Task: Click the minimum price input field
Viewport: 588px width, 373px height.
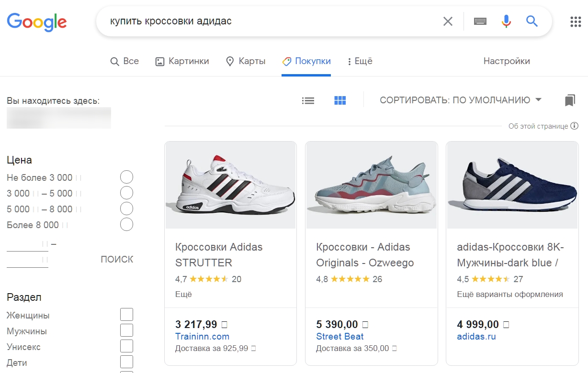Action: click(x=27, y=245)
